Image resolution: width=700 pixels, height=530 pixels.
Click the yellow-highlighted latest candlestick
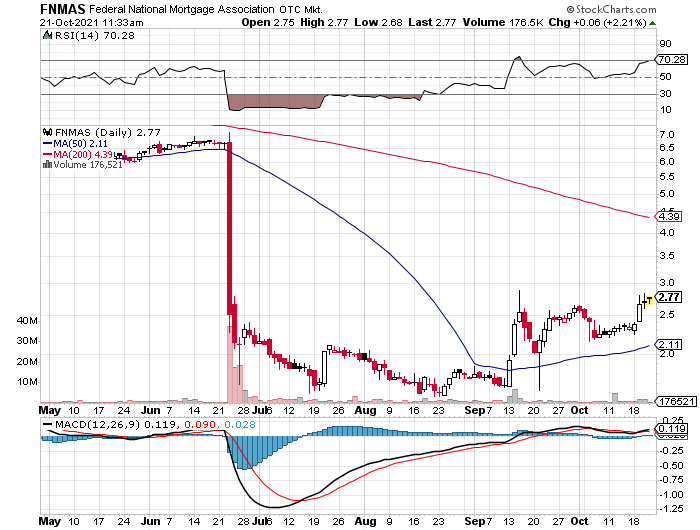tap(650, 301)
